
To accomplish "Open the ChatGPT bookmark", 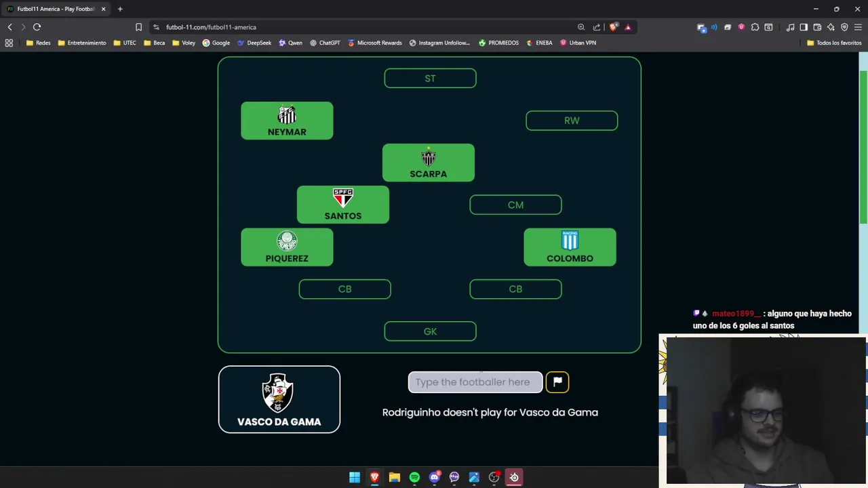I will point(325,43).
